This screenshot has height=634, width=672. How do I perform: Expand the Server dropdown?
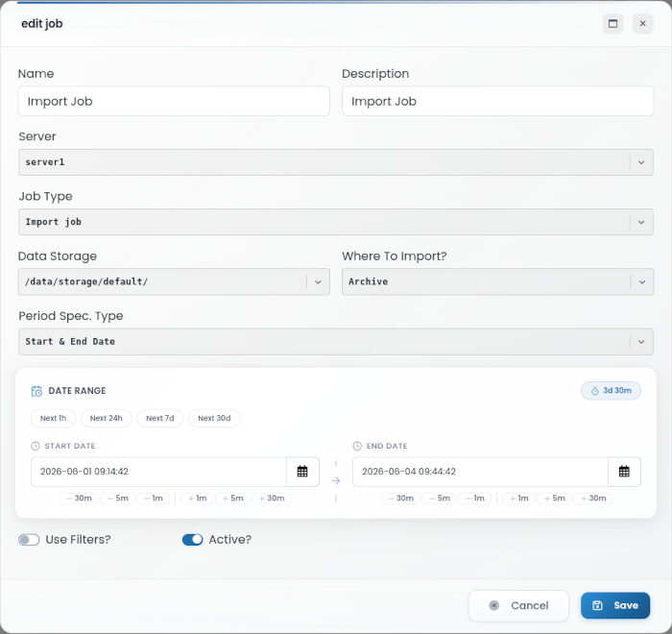point(336,162)
